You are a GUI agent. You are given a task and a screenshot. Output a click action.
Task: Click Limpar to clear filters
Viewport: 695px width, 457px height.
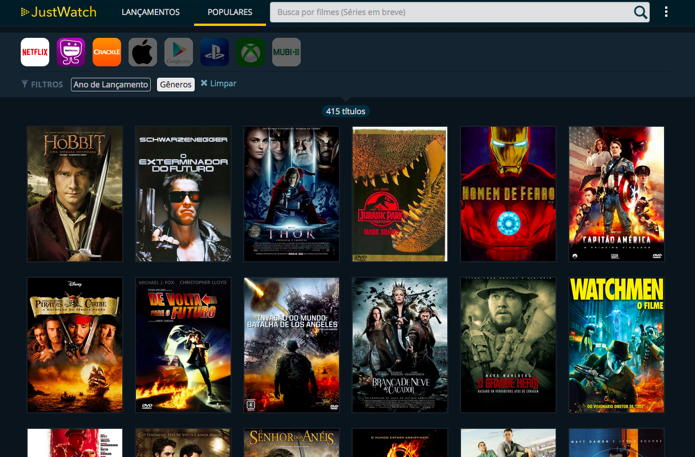[x=219, y=83]
